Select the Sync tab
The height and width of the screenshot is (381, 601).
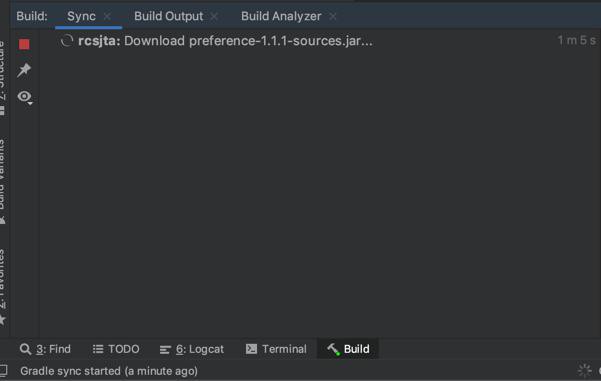(x=81, y=16)
